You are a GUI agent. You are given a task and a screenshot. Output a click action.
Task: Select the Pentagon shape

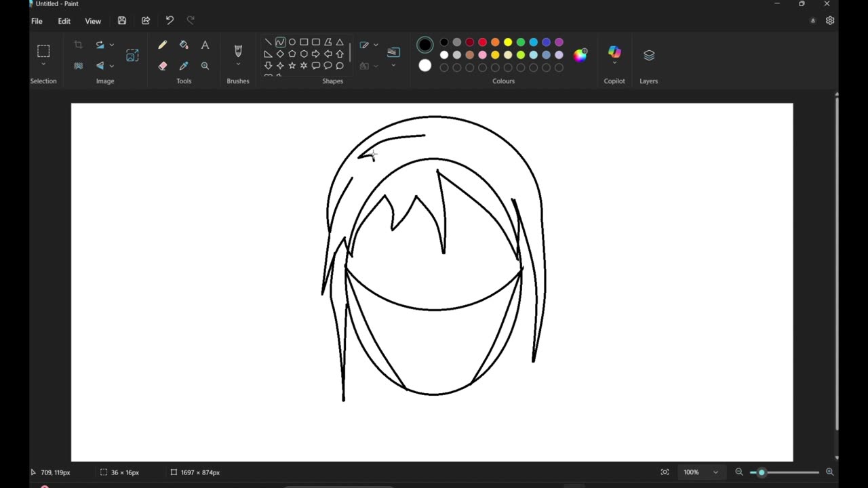[x=292, y=54]
